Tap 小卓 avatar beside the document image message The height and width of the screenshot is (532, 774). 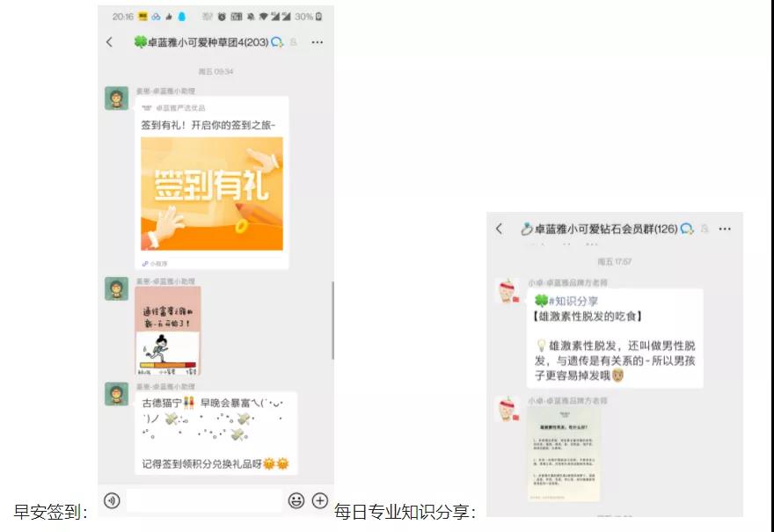click(x=507, y=409)
